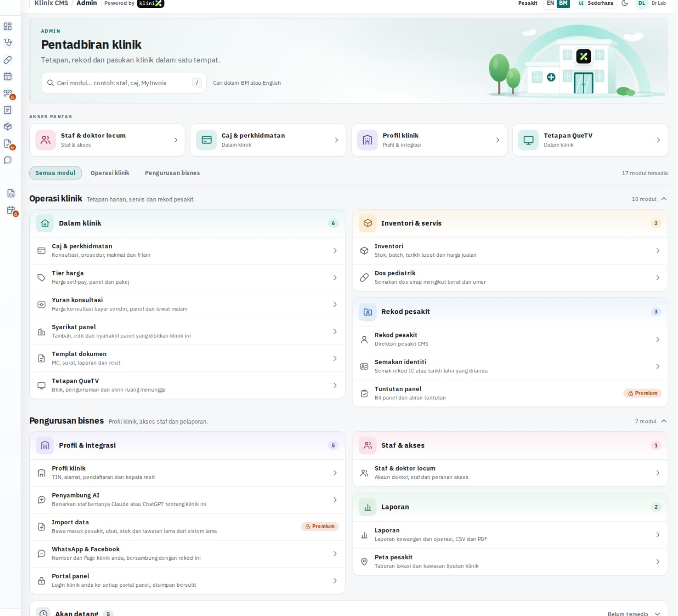The image size is (678, 616).
Task: Switch to Operasi klinik filter tab
Action: click(x=110, y=173)
